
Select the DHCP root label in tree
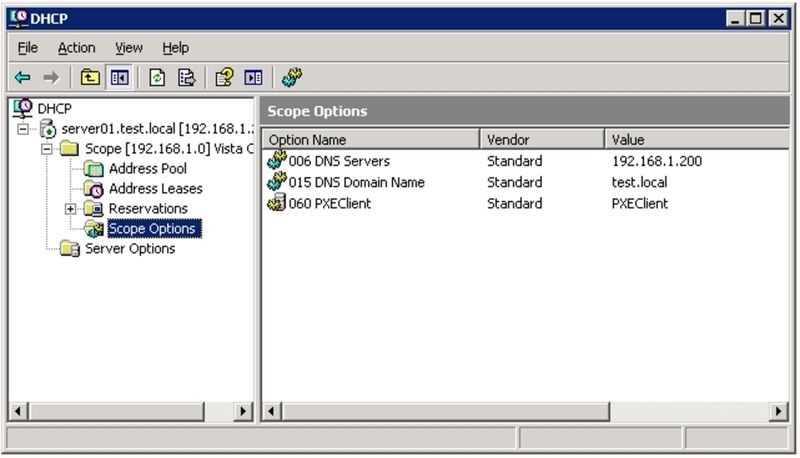tap(55, 109)
